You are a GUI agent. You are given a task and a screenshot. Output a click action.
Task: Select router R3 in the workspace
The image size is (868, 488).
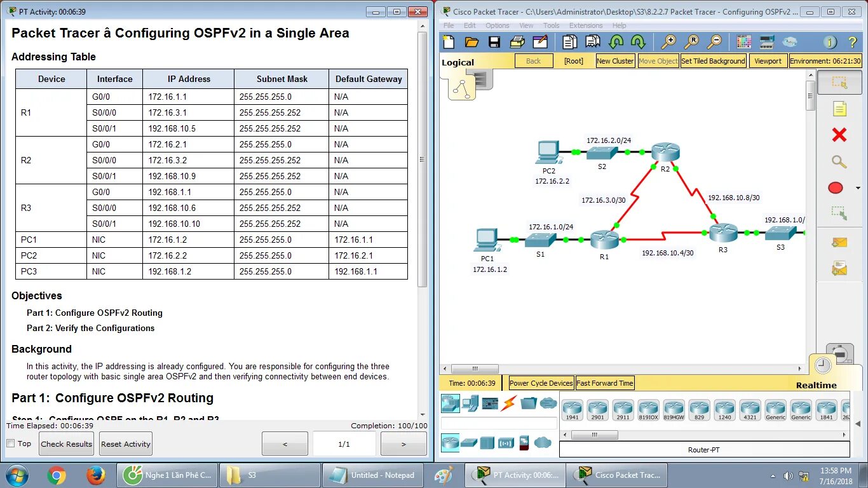723,233
